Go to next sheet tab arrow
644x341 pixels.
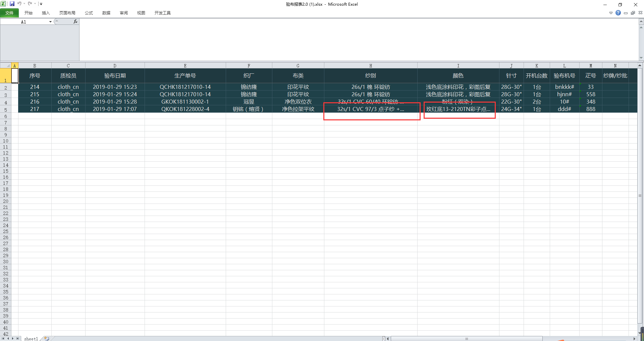tap(13, 339)
